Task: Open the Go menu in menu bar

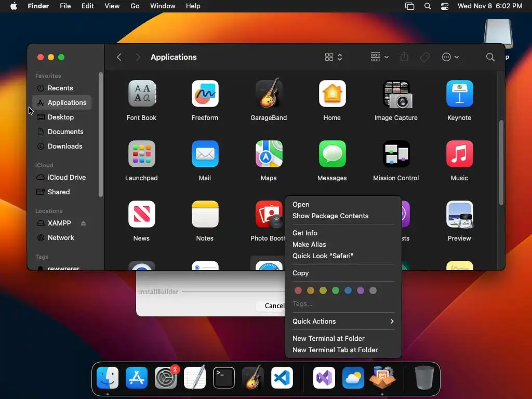Action: click(135, 6)
